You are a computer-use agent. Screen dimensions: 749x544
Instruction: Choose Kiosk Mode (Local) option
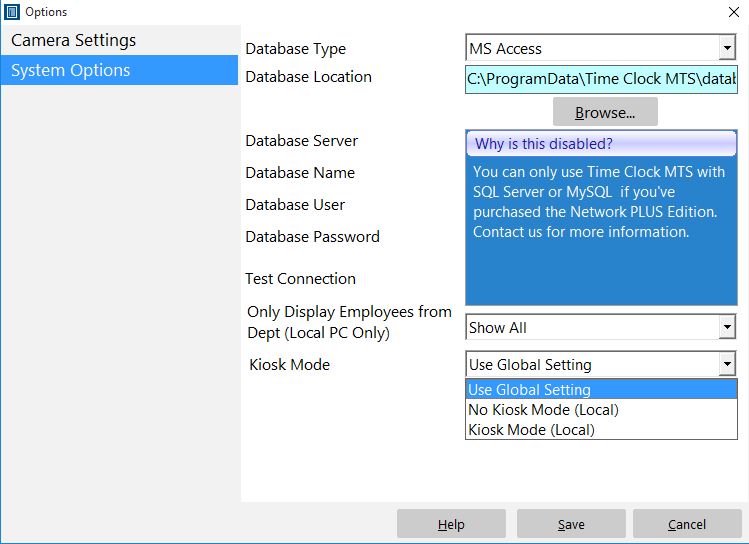click(x=601, y=430)
